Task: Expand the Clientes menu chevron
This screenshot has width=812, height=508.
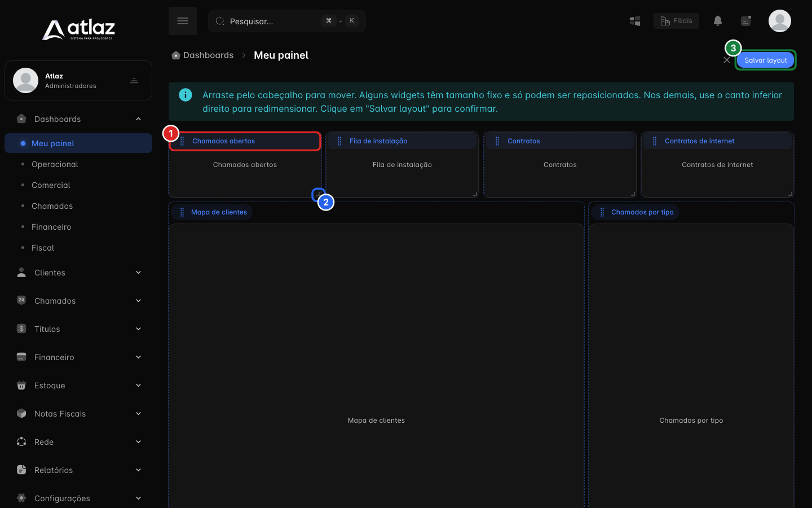Action: 138,273
